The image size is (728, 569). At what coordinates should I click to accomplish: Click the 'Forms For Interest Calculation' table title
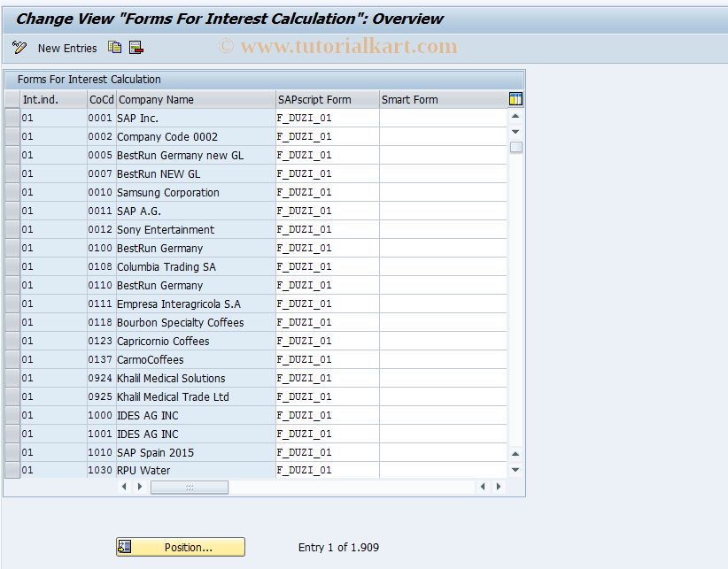click(x=89, y=80)
